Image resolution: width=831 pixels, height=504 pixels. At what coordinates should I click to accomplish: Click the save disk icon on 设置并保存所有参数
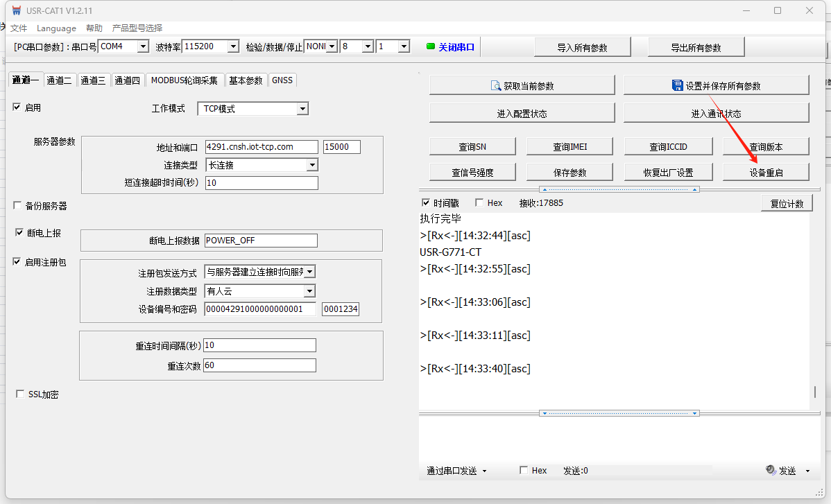(x=677, y=85)
